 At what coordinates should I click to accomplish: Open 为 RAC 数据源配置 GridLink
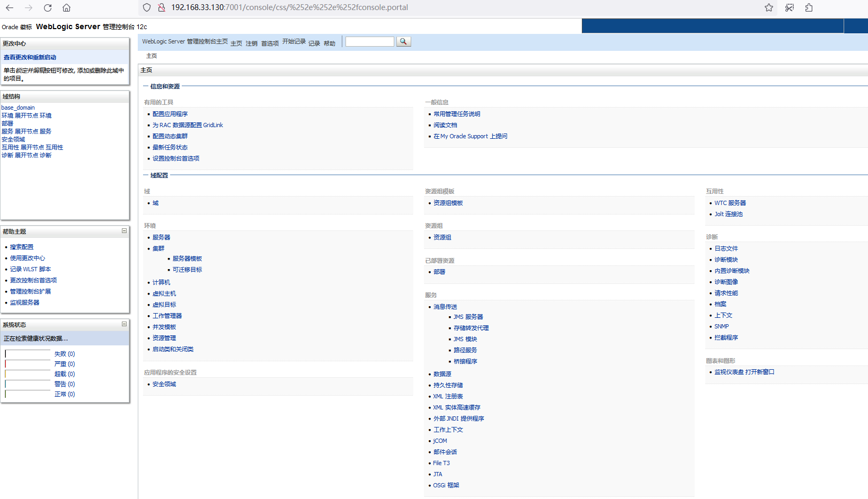[188, 125]
